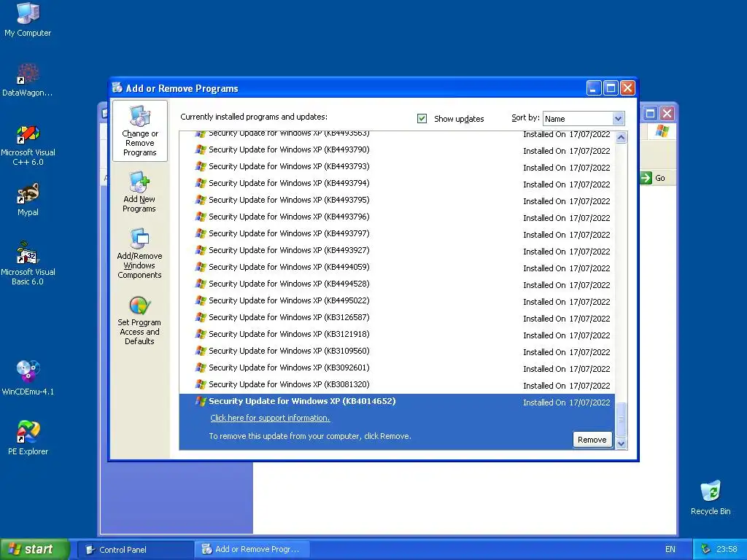This screenshot has height=560, width=747.
Task: Click the list scrollbar down arrow
Action: click(x=621, y=444)
